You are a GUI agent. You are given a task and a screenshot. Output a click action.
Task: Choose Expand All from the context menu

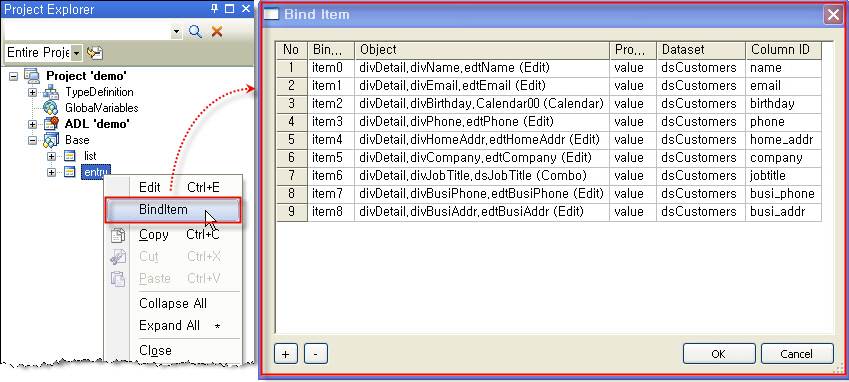(173, 326)
